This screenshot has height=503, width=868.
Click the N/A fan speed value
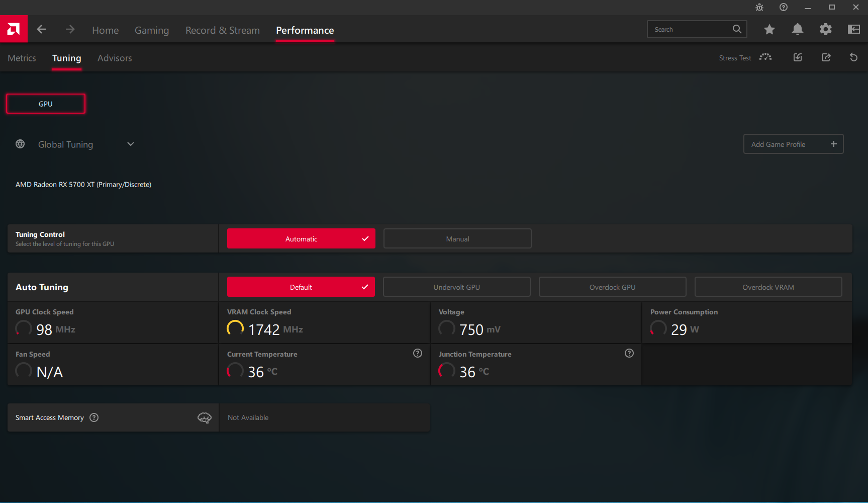coord(50,372)
